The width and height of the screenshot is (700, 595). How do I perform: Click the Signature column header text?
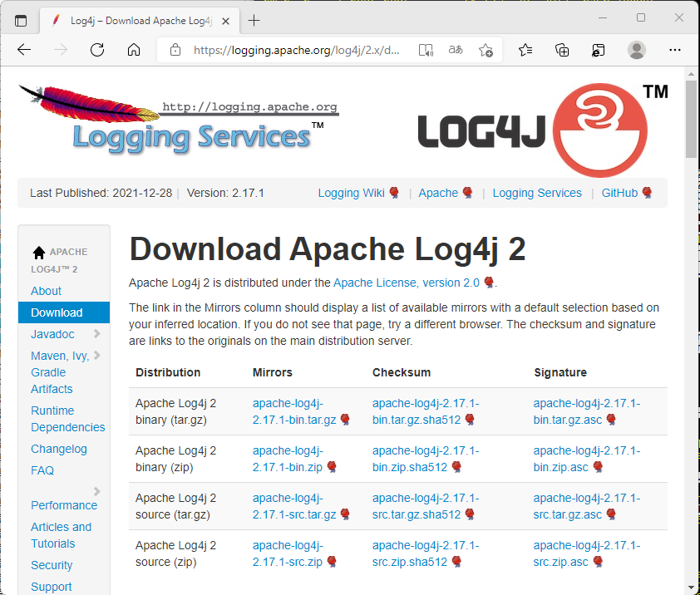560,372
